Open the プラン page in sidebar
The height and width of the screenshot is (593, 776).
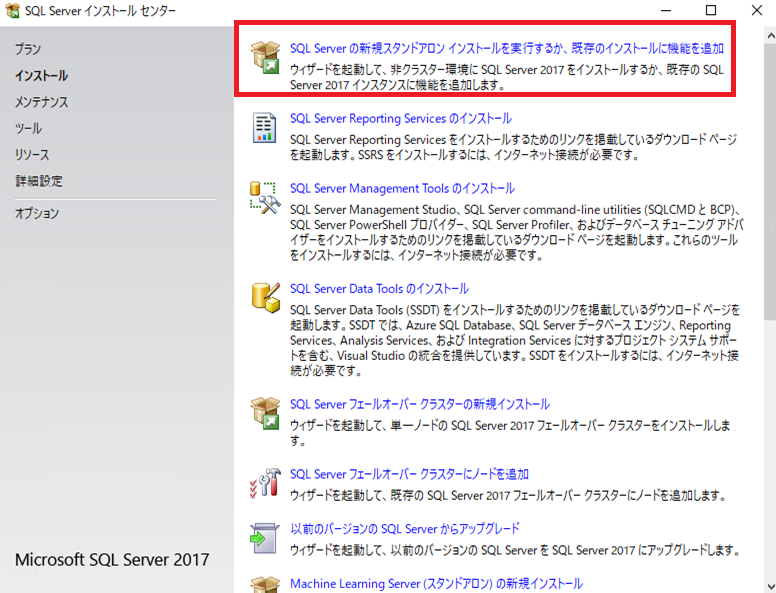[x=28, y=49]
